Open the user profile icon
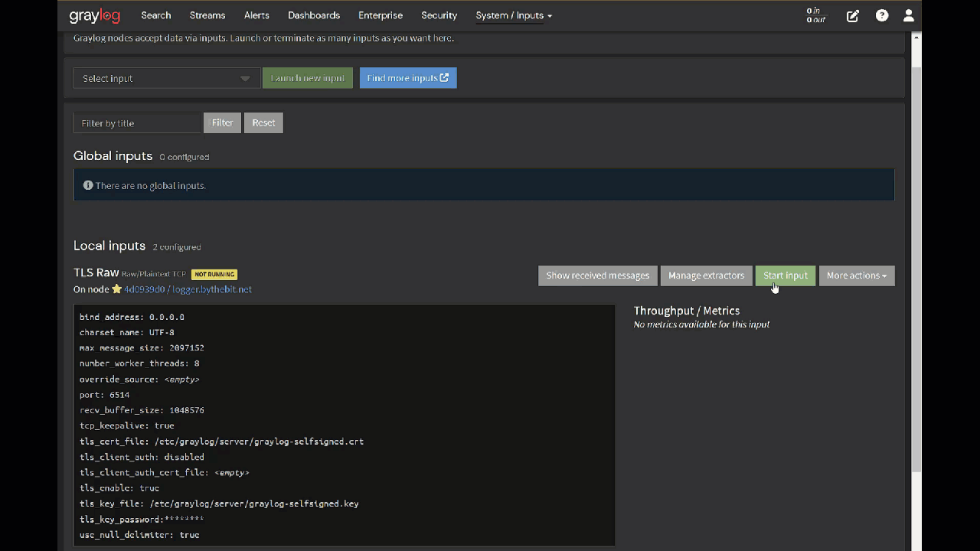The height and width of the screenshot is (551, 980). 908,15
